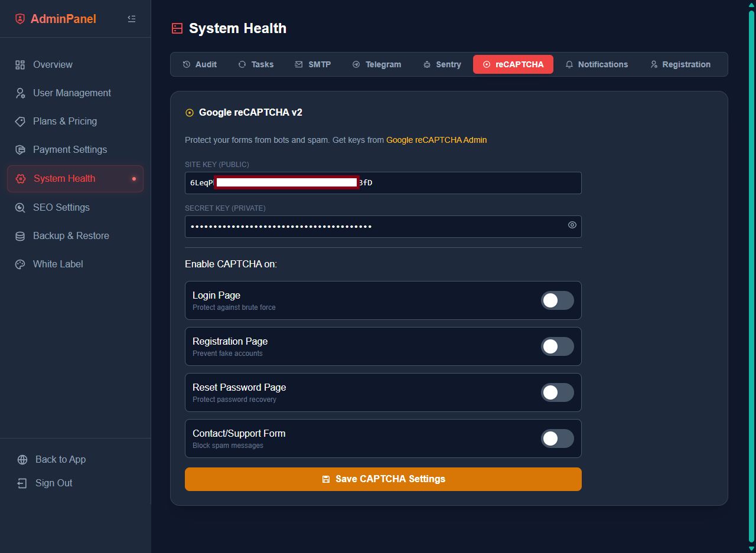Image resolution: width=756 pixels, height=553 pixels.
Task: Turn on Registration Page CAPTCHA switch
Action: [x=557, y=346]
